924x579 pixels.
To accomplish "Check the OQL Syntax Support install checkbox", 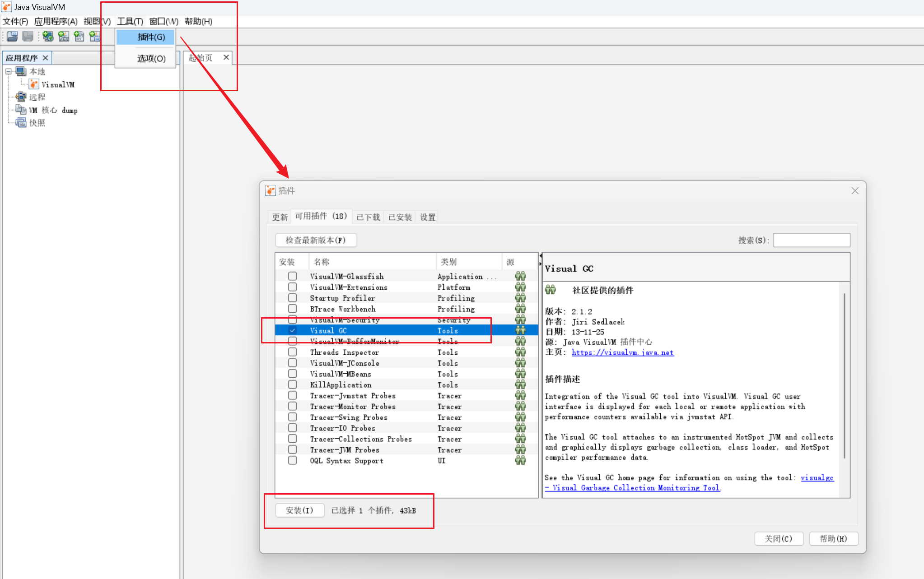I will coord(293,460).
